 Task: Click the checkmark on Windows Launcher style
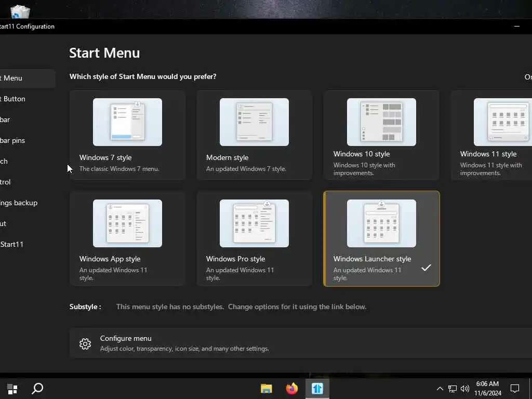426,268
